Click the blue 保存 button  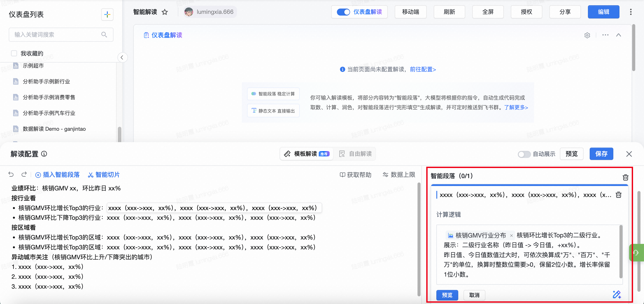coord(601,154)
